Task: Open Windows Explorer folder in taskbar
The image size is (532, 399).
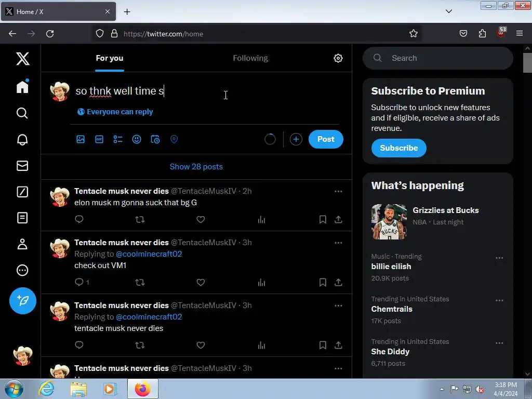Action: pos(78,389)
